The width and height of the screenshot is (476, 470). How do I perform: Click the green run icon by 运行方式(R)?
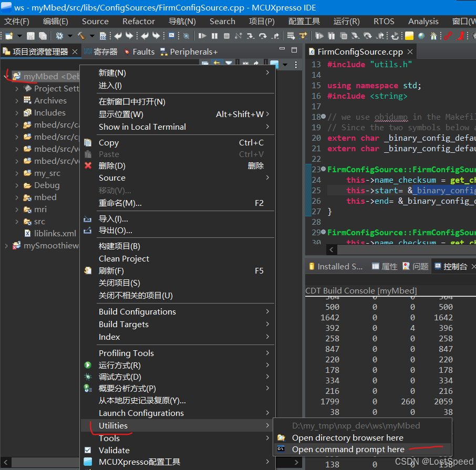[88, 365]
